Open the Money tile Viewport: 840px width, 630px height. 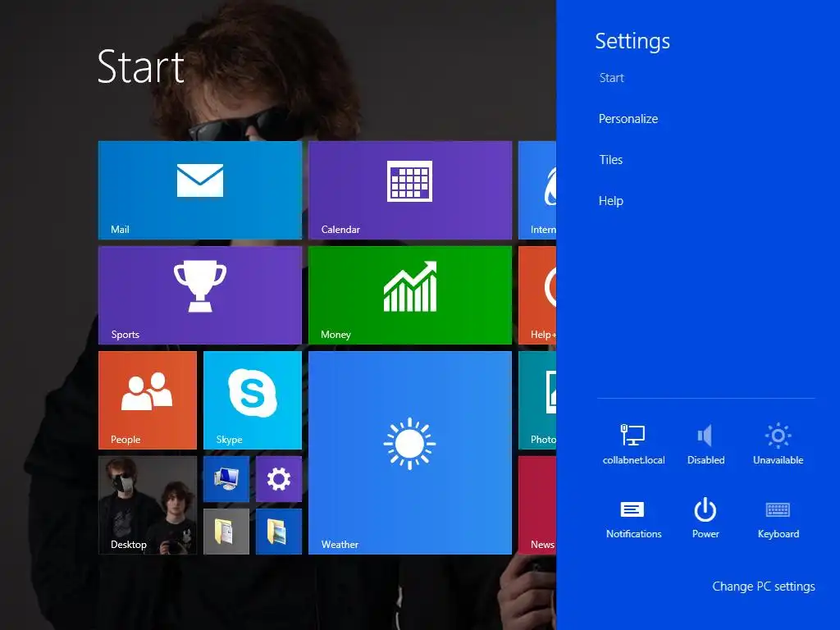pos(410,294)
